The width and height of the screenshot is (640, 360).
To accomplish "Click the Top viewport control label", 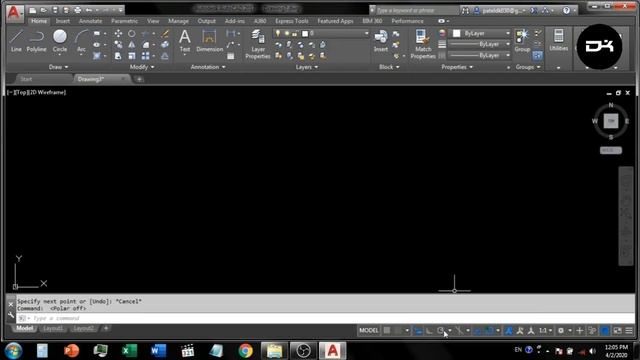I will click(x=21, y=92).
